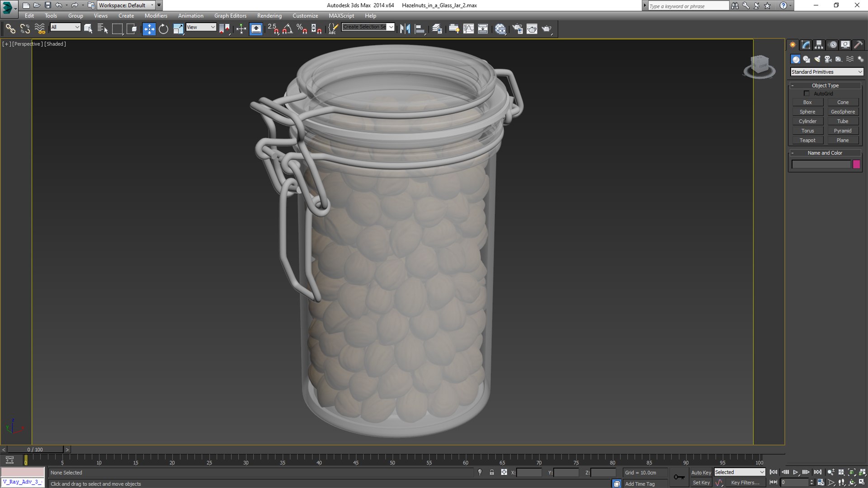This screenshot has height=488, width=868.
Task: Open the Material Editor icon
Action: [500, 29]
